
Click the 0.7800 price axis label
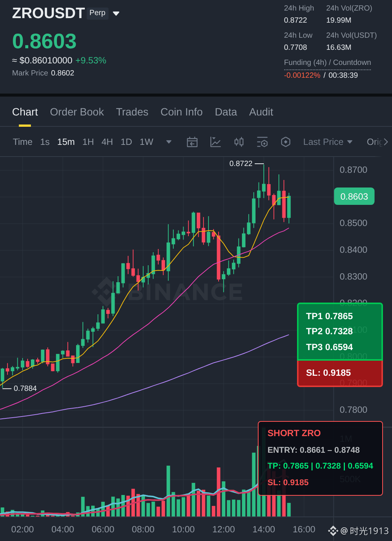point(354,410)
